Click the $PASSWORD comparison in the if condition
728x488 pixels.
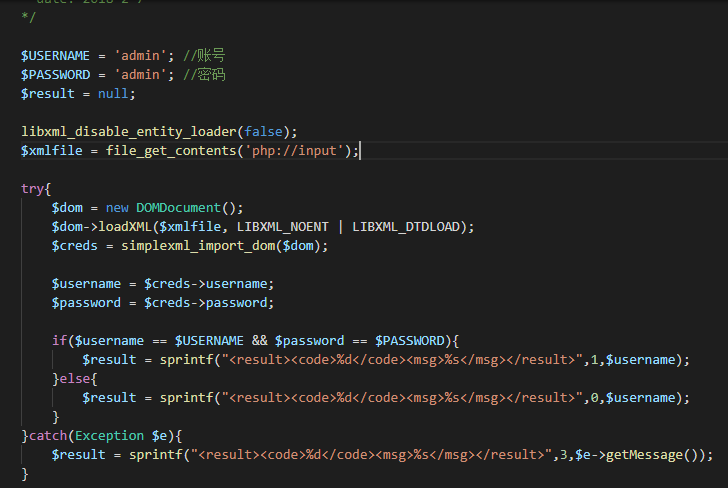click(x=410, y=341)
